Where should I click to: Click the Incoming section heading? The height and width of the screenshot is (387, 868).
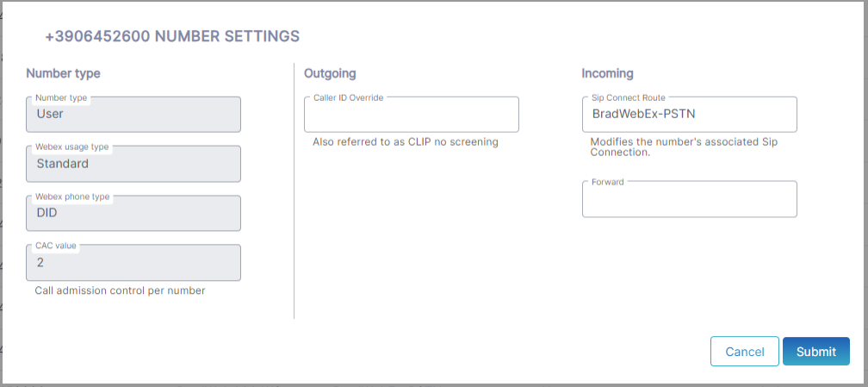607,73
